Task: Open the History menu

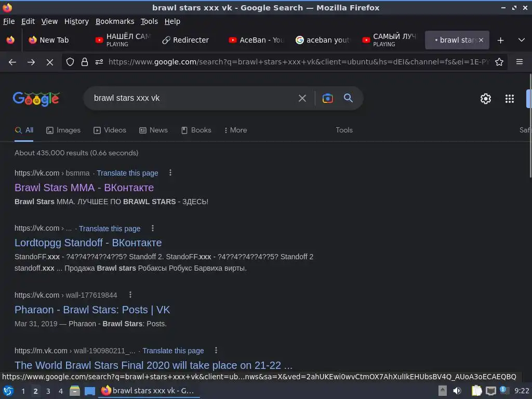Action: (x=77, y=21)
